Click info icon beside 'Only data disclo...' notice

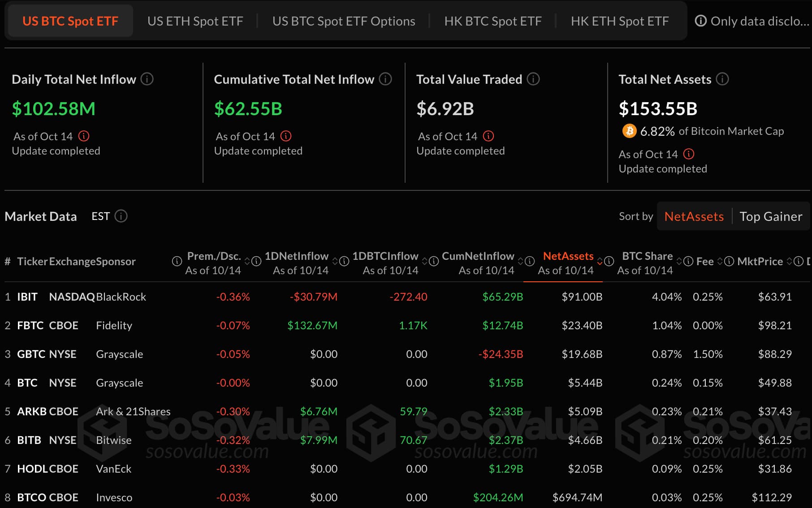pos(700,21)
